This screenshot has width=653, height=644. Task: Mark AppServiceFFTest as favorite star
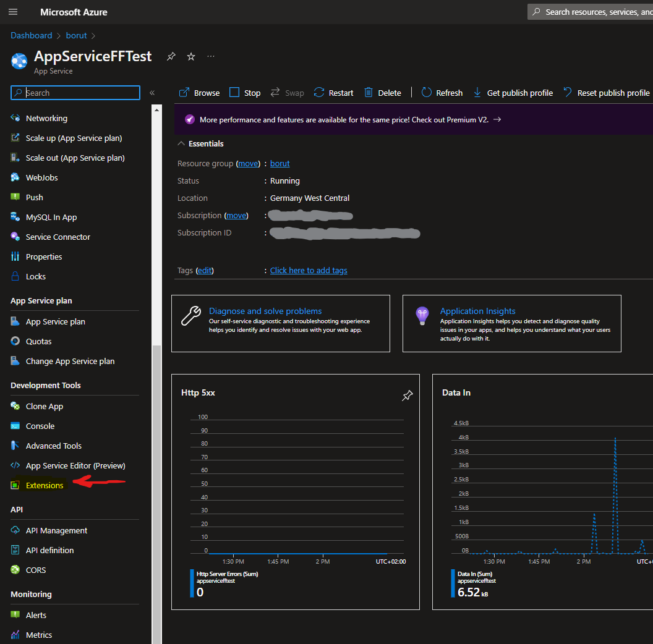point(190,57)
